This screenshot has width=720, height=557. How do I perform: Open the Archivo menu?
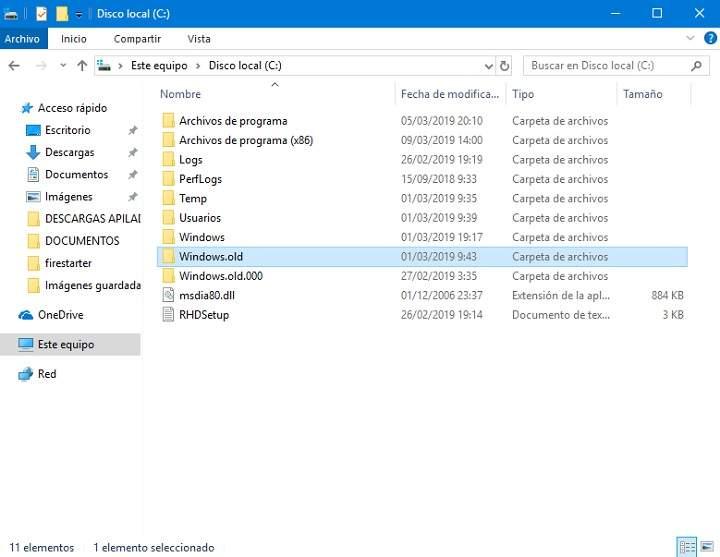(x=22, y=39)
